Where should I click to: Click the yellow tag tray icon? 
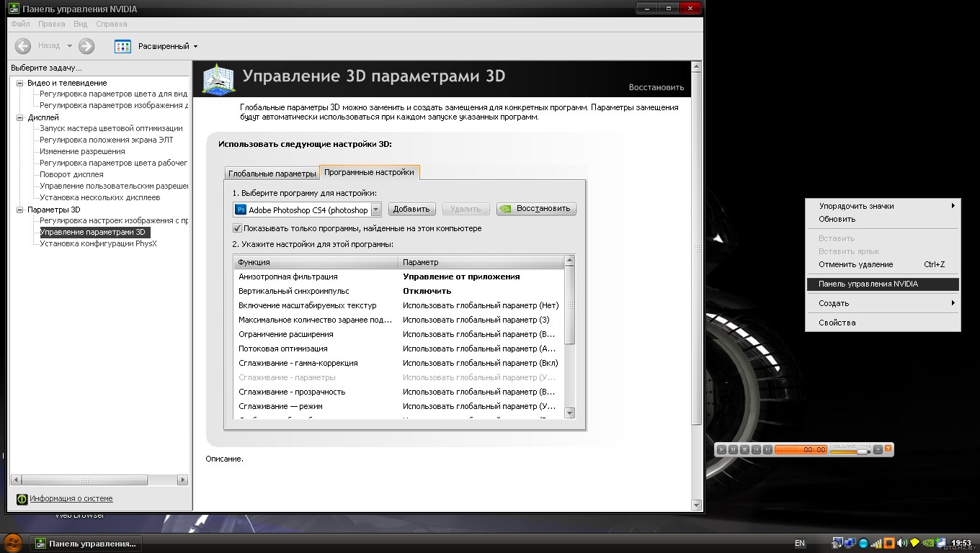915,543
